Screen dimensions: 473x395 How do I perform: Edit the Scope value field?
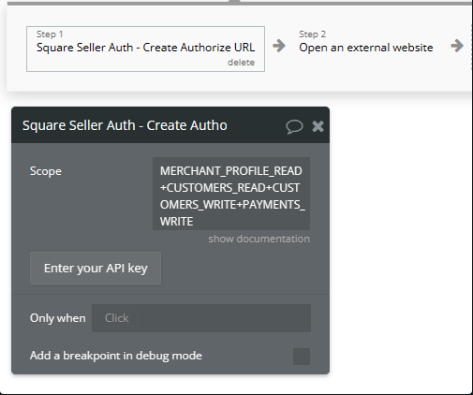(x=231, y=194)
